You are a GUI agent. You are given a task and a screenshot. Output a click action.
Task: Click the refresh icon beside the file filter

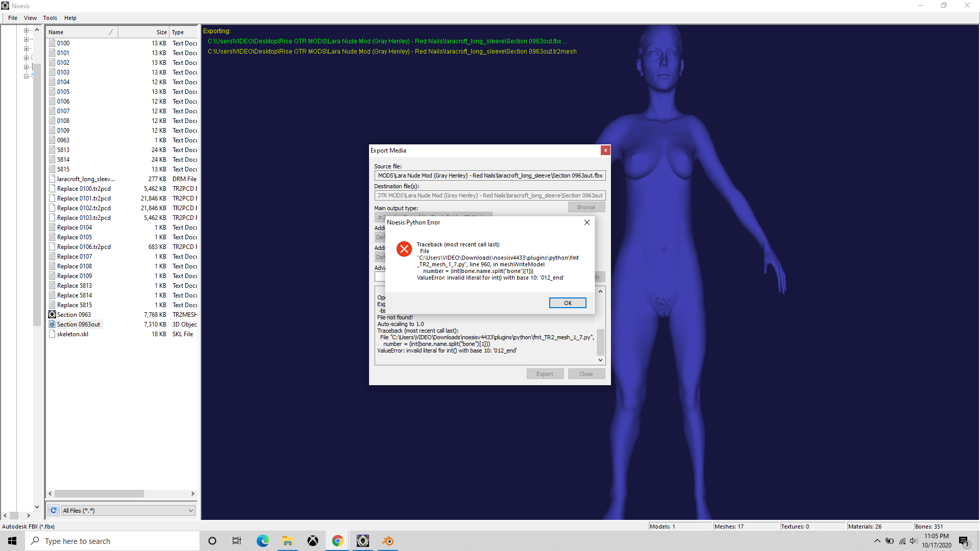point(54,510)
